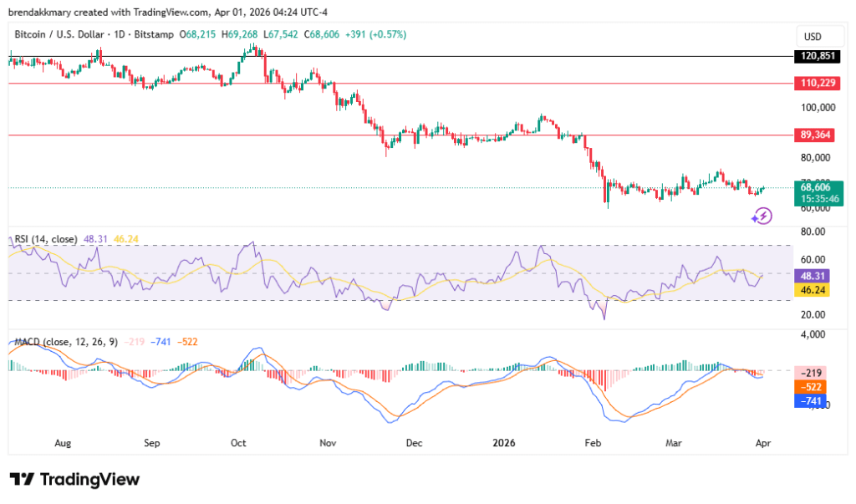Screen dimensions: 856x504
Task: Open the Bitstamp exchange selector
Action: pyautogui.click(x=153, y=34)
